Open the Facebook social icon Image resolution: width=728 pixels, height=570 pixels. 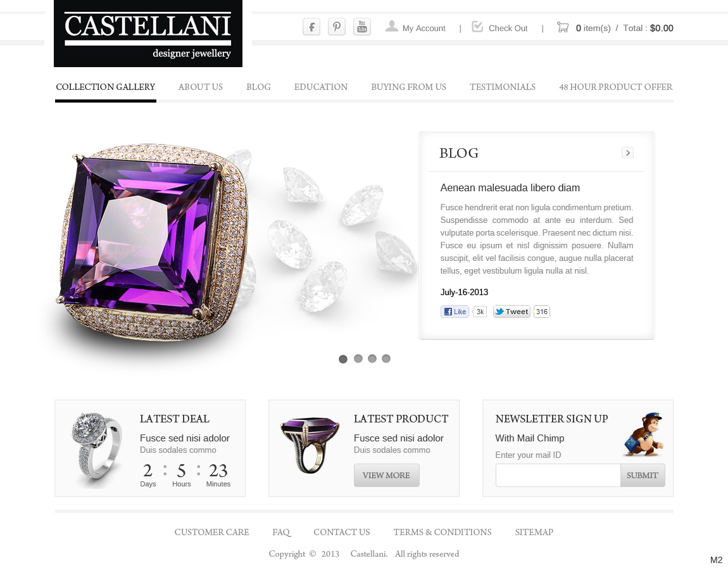(x=311, y=27)
